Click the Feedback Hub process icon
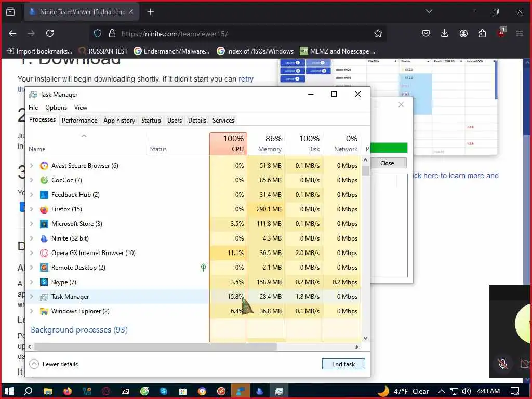532x399 pixels. [44, 195]
